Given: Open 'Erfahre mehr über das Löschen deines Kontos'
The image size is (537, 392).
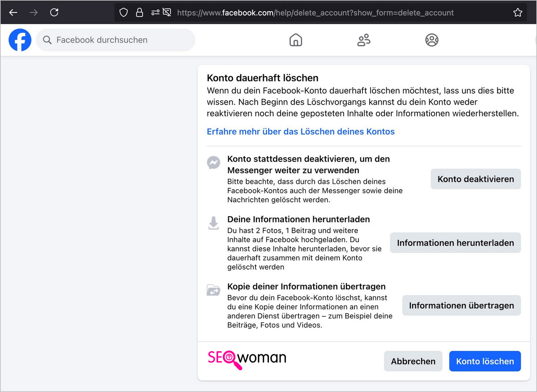Looking at the screenshot, I should pyautogui.click(x=301, y=132).
